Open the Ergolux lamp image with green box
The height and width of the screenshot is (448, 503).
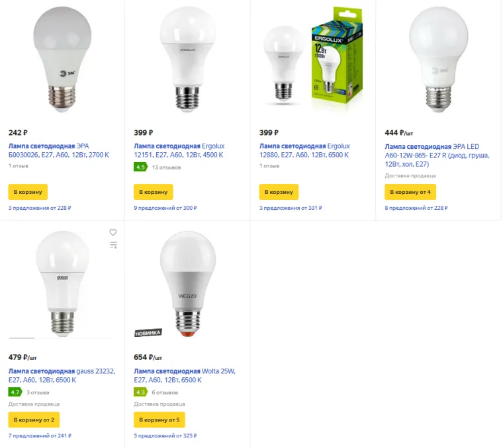313,58
